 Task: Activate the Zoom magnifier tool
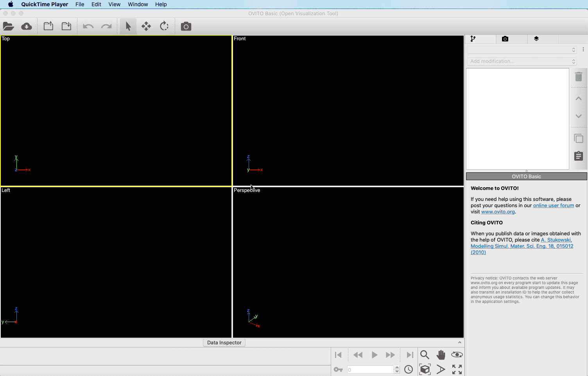pos(425,355)
